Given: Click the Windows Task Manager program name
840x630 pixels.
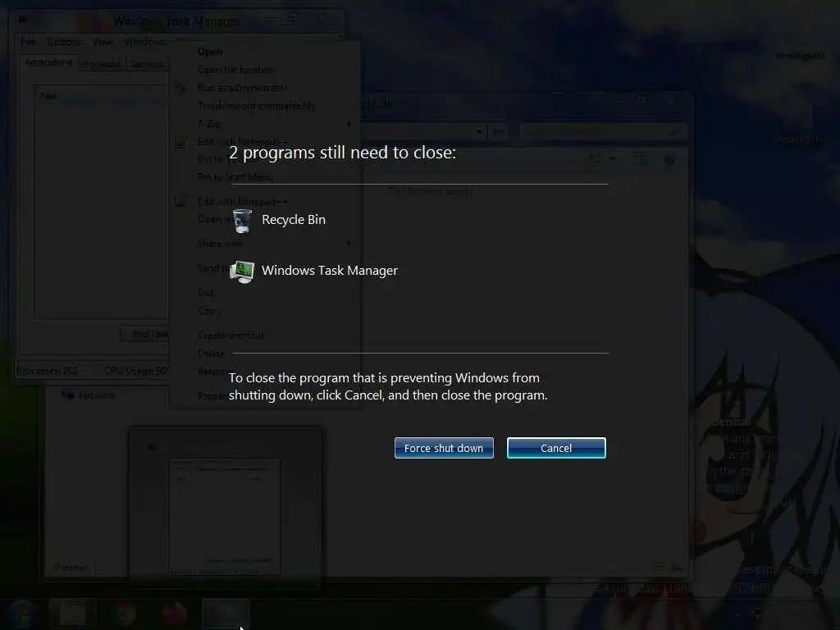Looking at the screenshot, I should 330,271.
